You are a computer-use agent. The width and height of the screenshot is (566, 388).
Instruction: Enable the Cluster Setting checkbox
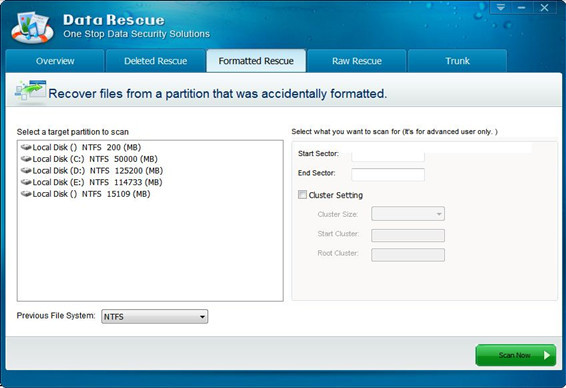pyautogui.click(x=302, y=195)
